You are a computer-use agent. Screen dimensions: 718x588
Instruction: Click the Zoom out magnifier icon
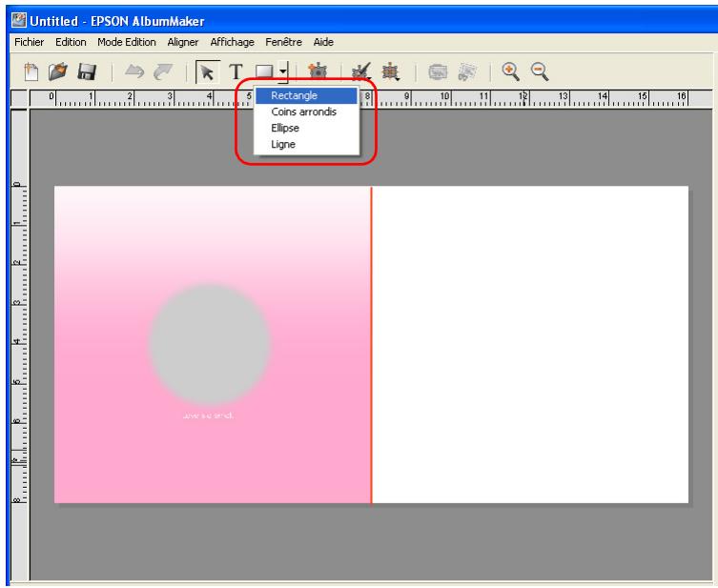click(540, 71)
